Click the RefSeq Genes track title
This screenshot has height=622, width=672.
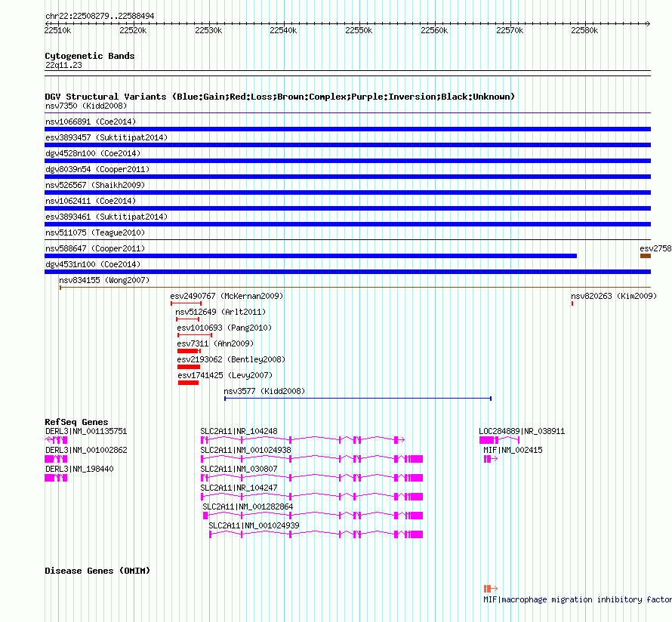(x=76, y=423)
